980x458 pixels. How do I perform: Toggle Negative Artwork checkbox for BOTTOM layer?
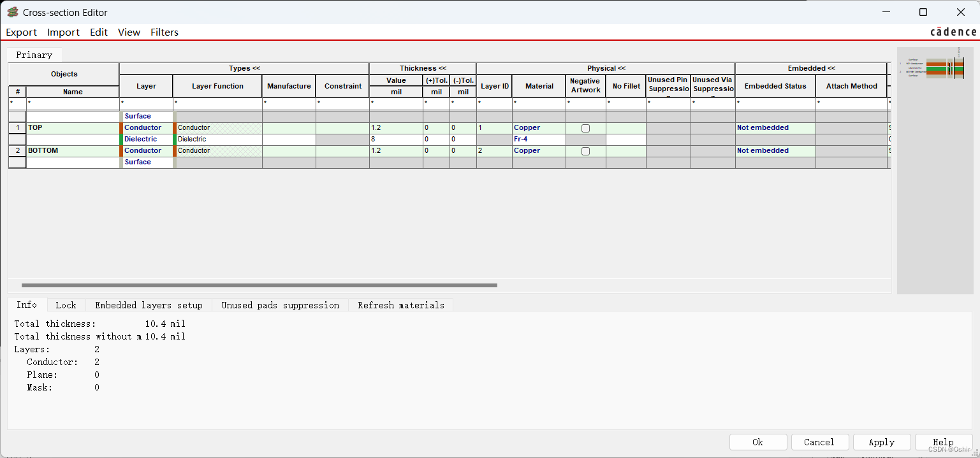(585, 151)
